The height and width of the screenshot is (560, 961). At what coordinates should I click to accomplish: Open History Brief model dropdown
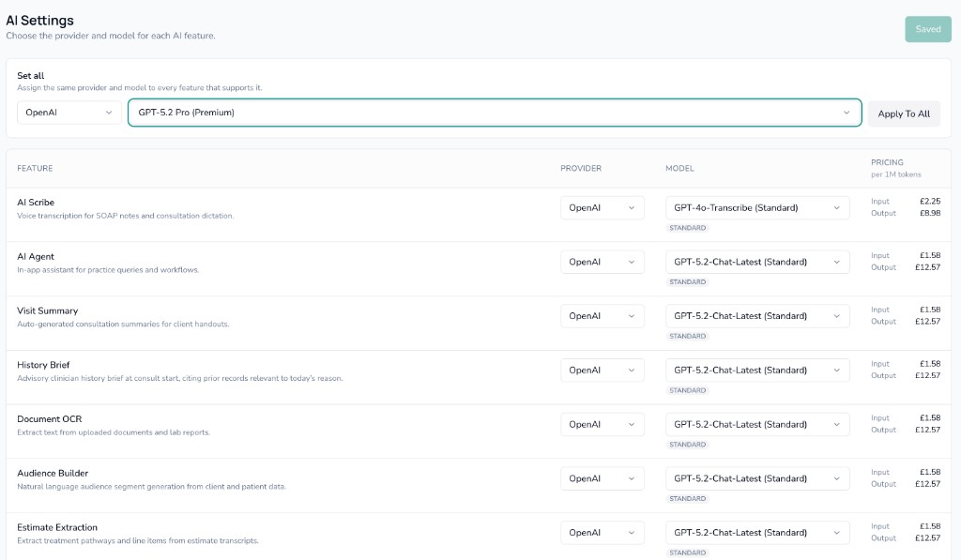757,371
